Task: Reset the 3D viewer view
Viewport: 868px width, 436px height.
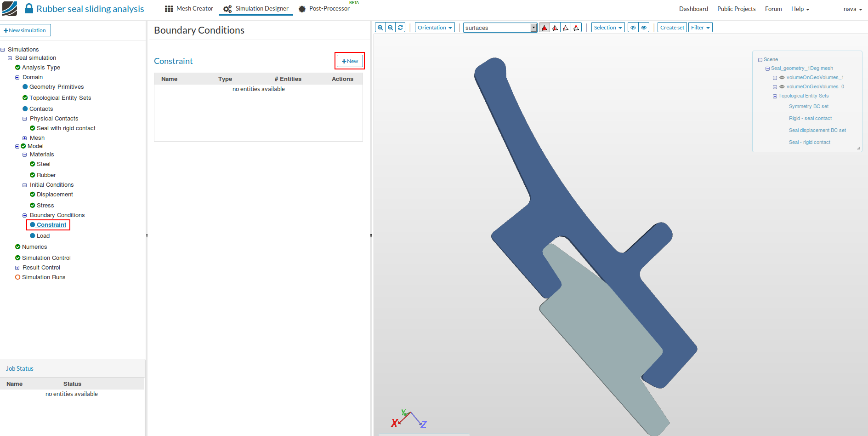Action: (x=400, y=28)
